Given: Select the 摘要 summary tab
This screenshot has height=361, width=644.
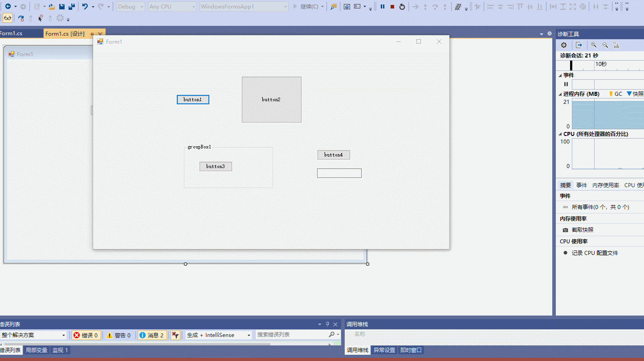Looking at the screenshot, I should point(566,185).
